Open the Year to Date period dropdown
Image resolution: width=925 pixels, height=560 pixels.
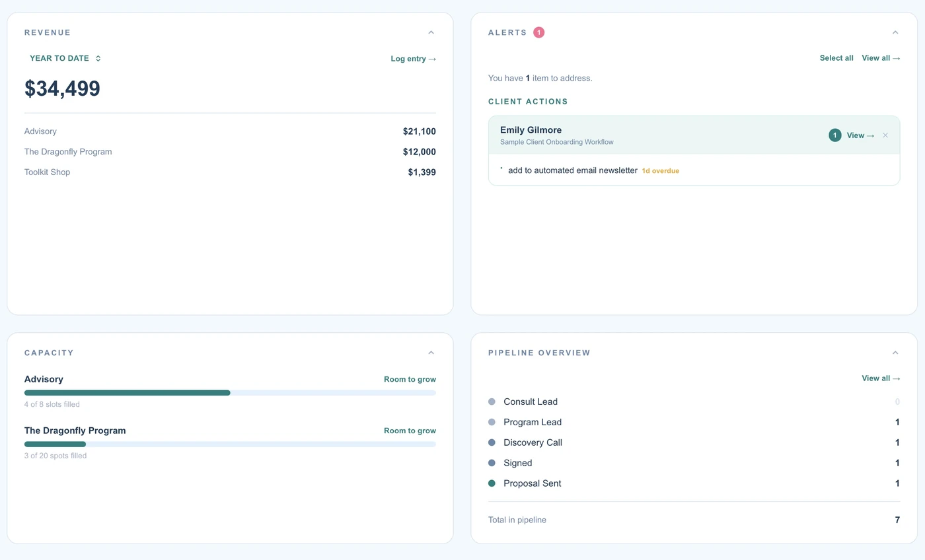click(65, 58)
